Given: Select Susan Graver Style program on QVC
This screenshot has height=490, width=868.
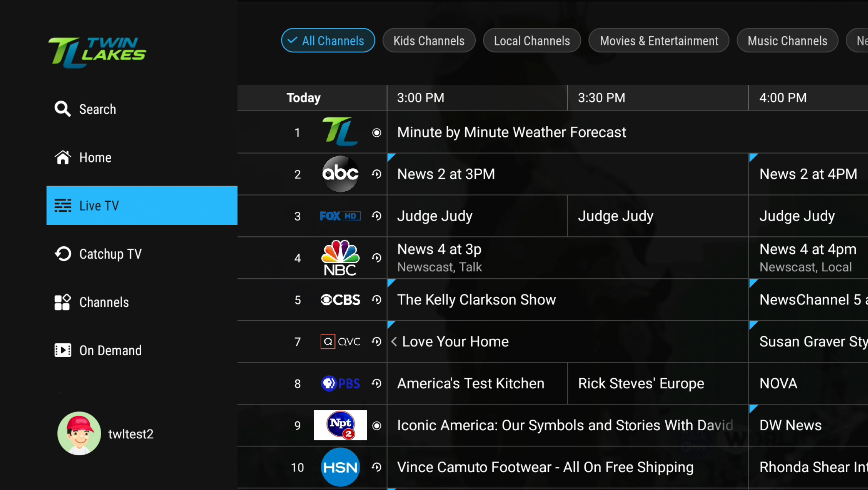Looking at the screenshot, I should click(808, 341).
